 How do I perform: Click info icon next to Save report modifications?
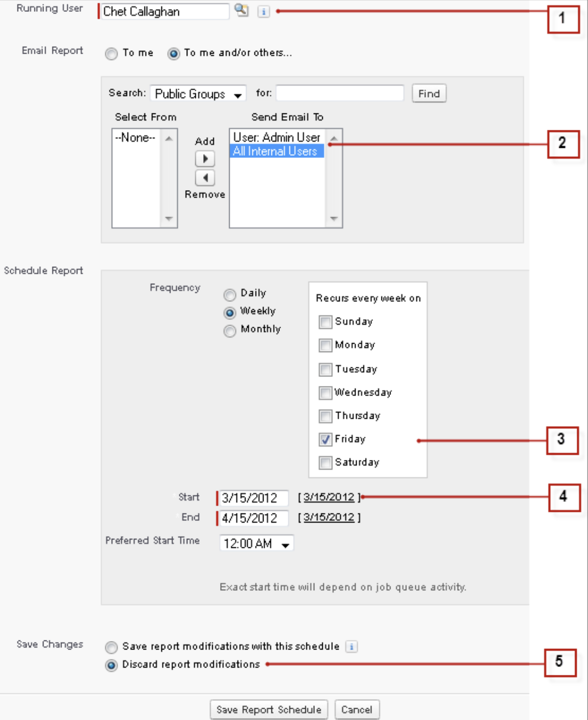point(352,647)
